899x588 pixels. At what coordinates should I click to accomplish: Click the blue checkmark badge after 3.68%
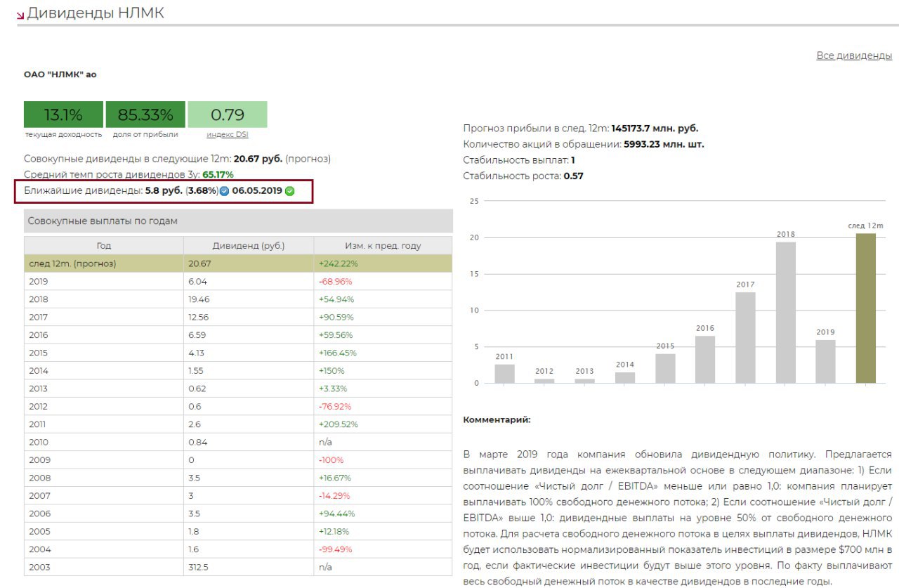[x=225, y=191]
